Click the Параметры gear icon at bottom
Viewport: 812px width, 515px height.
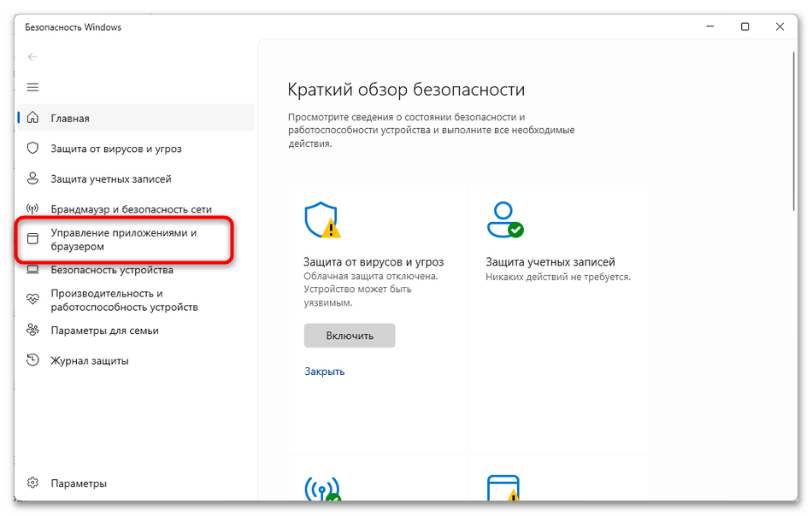32,483
